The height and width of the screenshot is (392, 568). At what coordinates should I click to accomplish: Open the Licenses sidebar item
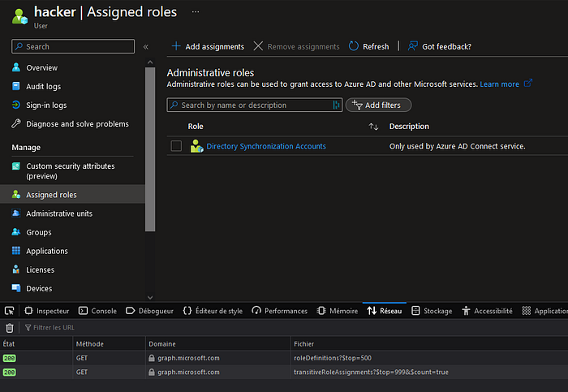pyautogui.click(x=40, y=270)
